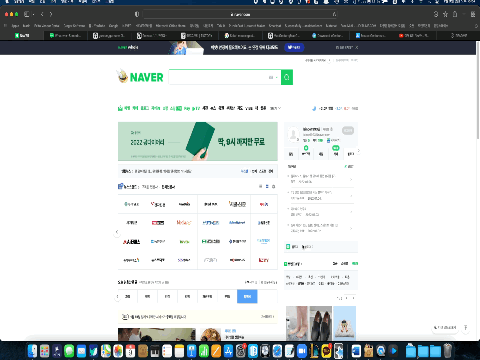Go forward with Safari's forward arrow
Viewport: 480px width, 360px height.
tap(51, 14)
